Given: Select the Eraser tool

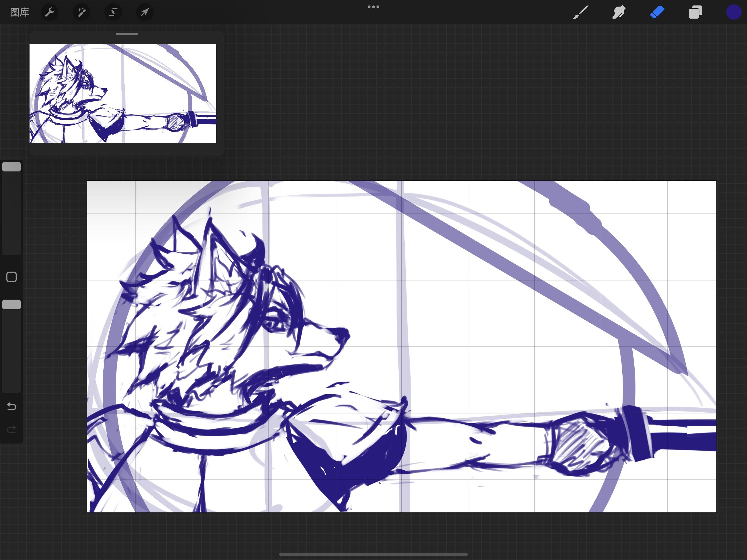Looking at the screenshot, I should click(657, 13).
